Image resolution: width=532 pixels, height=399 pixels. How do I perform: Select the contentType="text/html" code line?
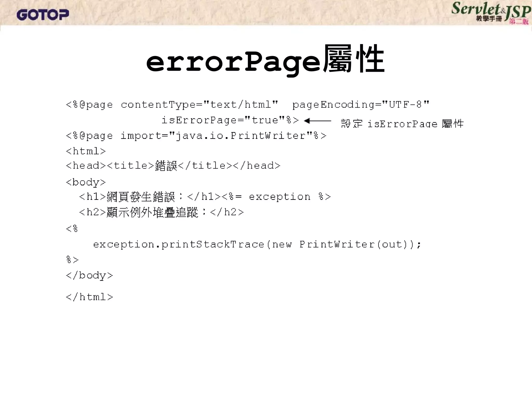click(248, 105)
